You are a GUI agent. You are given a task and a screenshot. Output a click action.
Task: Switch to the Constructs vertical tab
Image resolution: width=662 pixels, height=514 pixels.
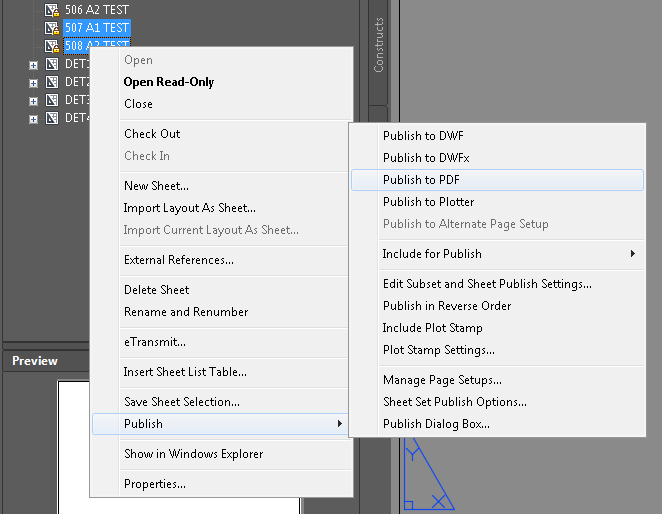(x=378, y=45)
